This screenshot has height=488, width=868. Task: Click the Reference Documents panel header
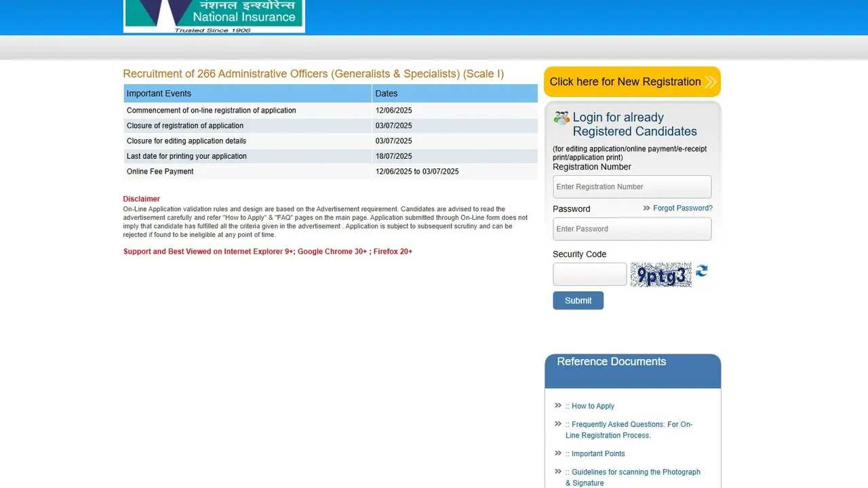coord(610,361)
